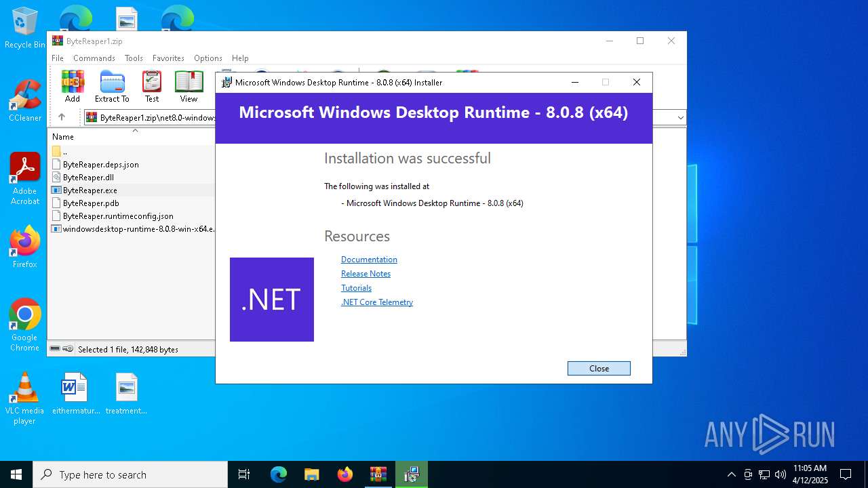Click the Test toolbar icon in WinRAR
This screenshot has width=868, height=488.
152,86
